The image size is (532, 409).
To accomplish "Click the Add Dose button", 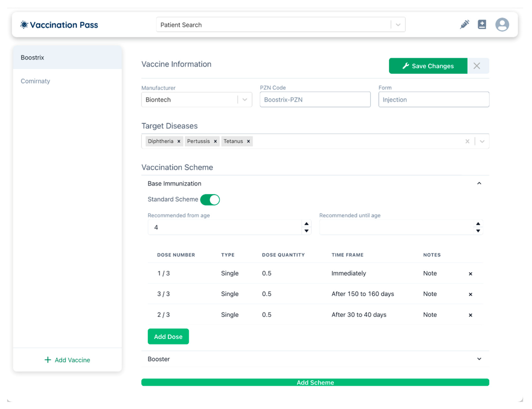I will [168, 337].
